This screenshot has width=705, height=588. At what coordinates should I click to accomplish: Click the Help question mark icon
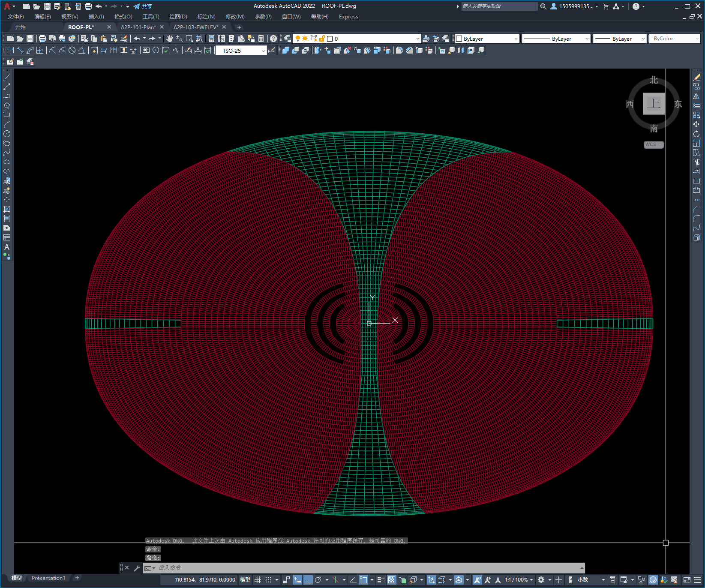(x=273, y=39)
